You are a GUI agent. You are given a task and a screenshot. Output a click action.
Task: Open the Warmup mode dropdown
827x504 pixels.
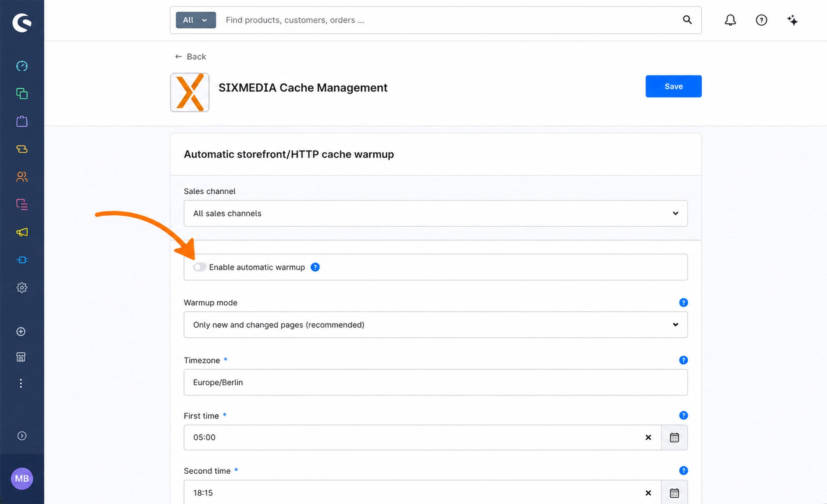coord(435,325)
